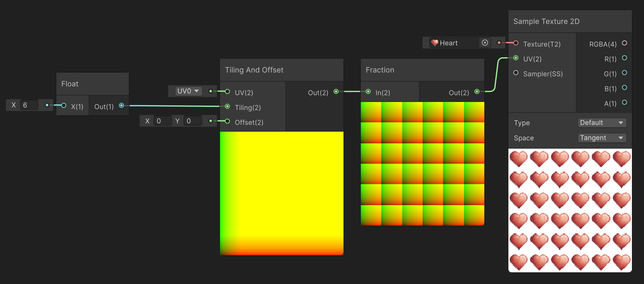Open the UV0 channel dropdown
The width and height of the screenshot is (644, 284).
pyautogui.click(x=188, y=91)
